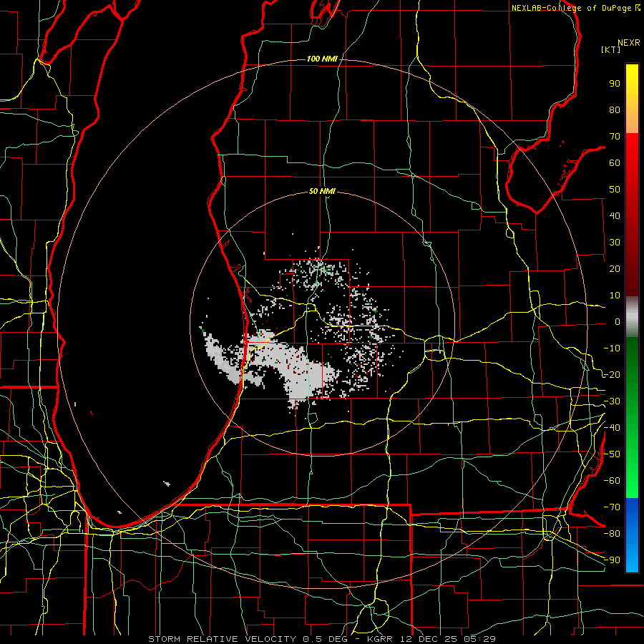
Task: Click the -50 value on the velocity scale
Action: pyautogui.click(x=612, y=454)
